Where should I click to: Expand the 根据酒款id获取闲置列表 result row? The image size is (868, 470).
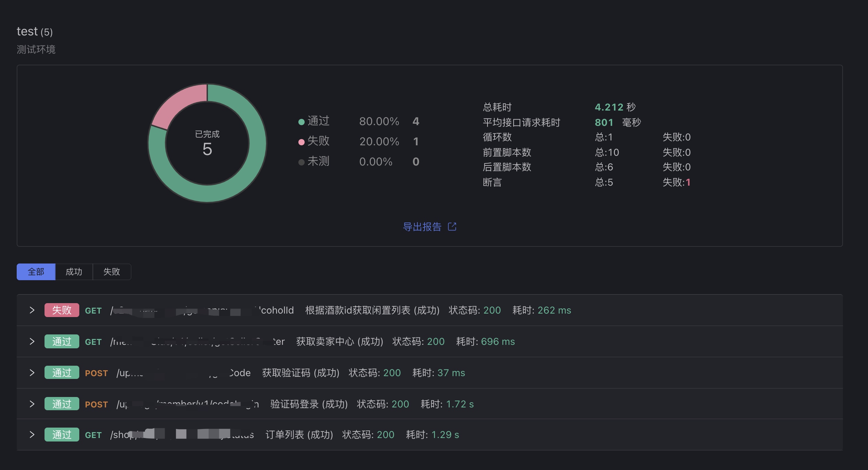32,310
